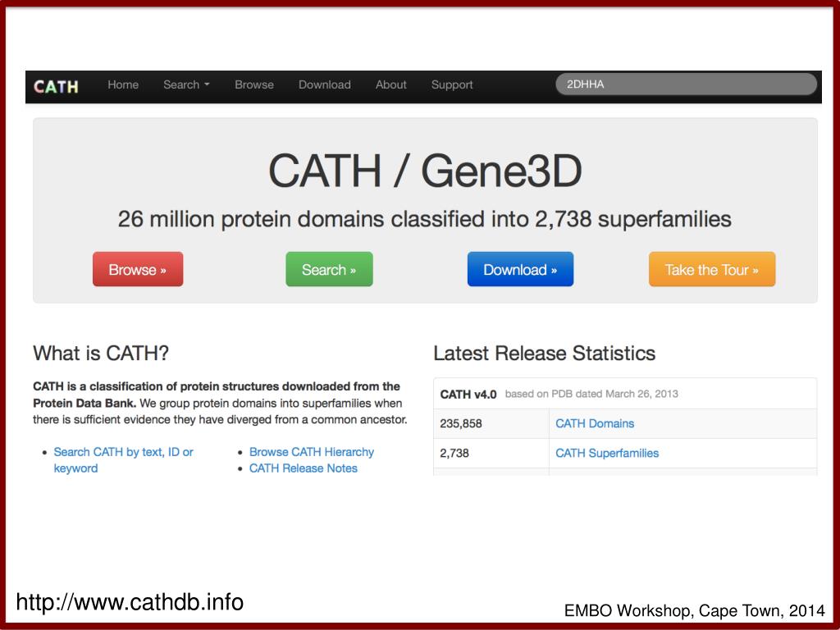
Task: Open the CATH Release Notes link
Action: point(304,468)
